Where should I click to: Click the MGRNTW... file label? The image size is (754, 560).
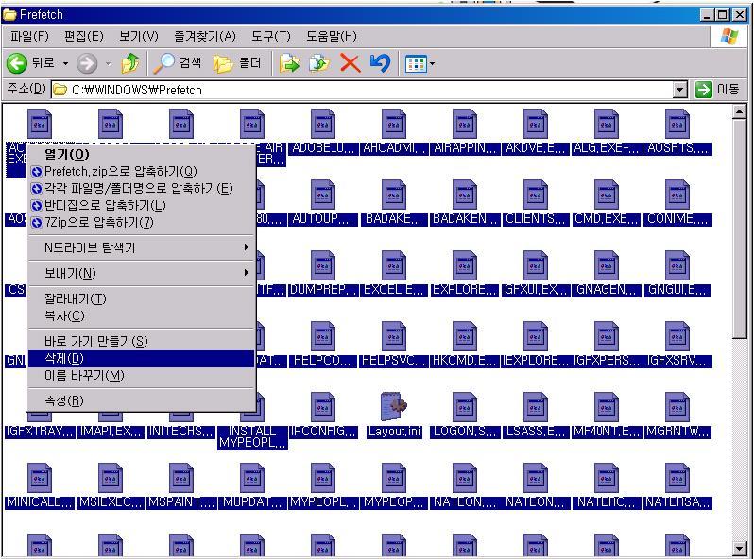coord(677,432)
